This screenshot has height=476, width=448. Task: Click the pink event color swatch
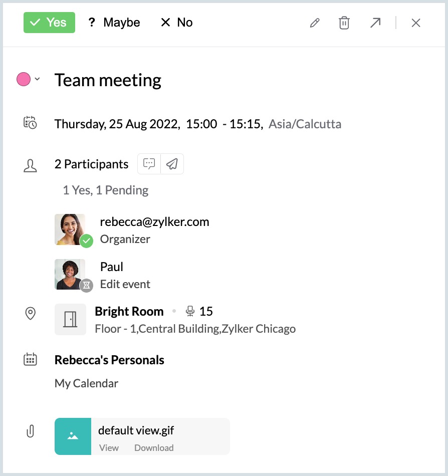pyautogui.click(x=24, y=79)
